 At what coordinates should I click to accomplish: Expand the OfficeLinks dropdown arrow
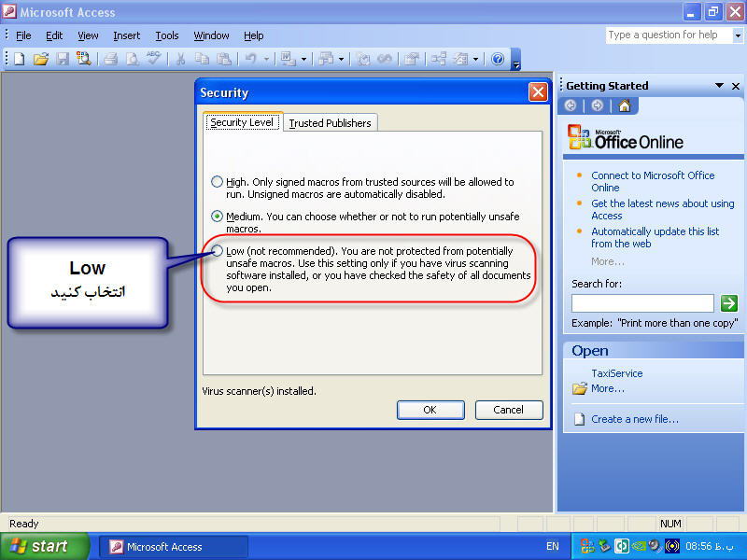(x=304, y=60)
